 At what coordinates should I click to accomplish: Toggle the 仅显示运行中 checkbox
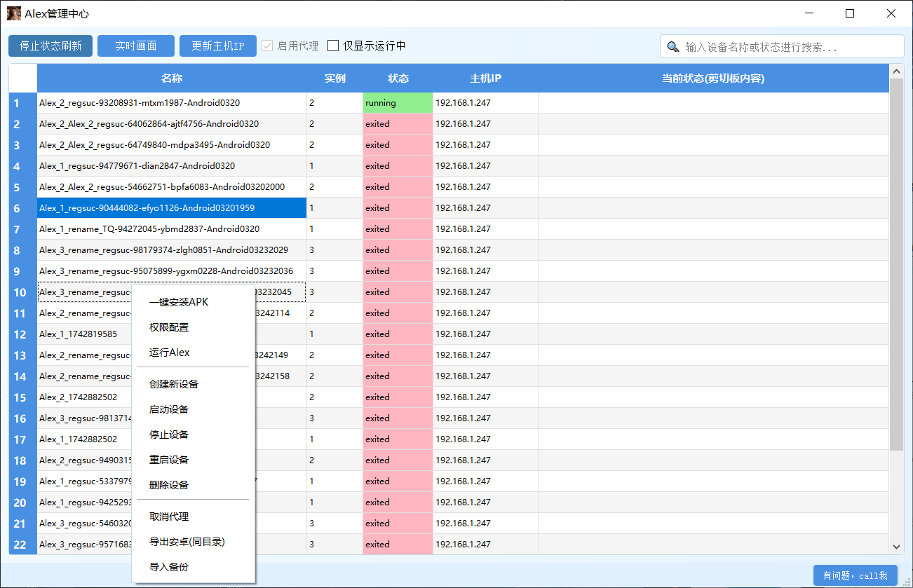[333, 46]
